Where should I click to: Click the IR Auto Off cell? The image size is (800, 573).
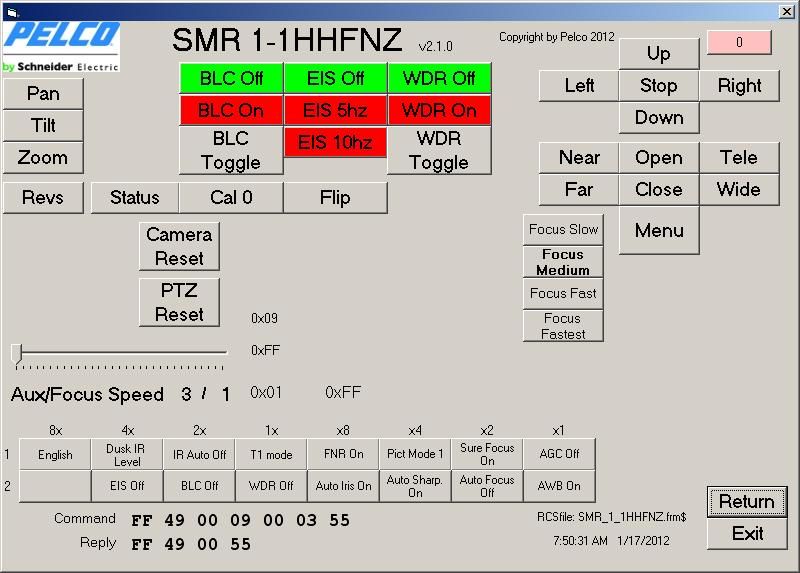pyautogui.click(x=199, y=455)
